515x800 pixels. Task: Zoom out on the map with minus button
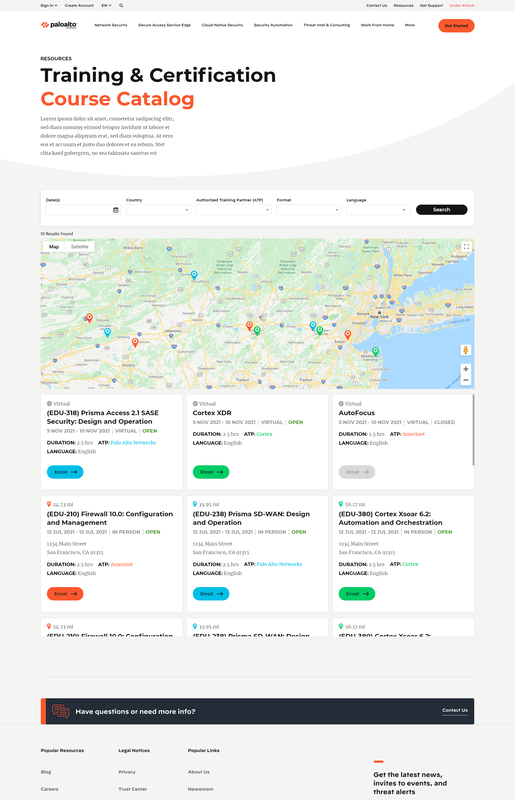pyautogui.click(x=465, y=380)
